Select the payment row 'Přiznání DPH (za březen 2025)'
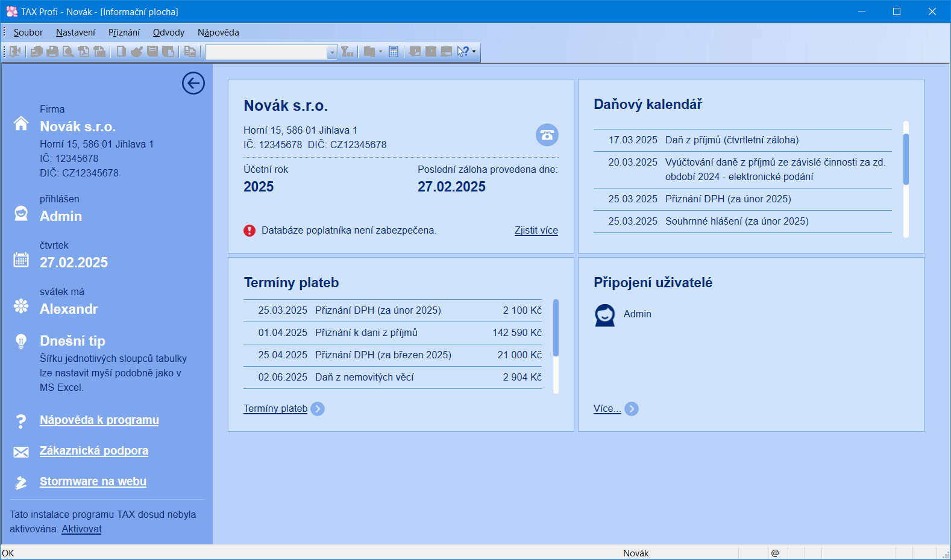This screenshot has height=560, width=951. click(392, 355)
